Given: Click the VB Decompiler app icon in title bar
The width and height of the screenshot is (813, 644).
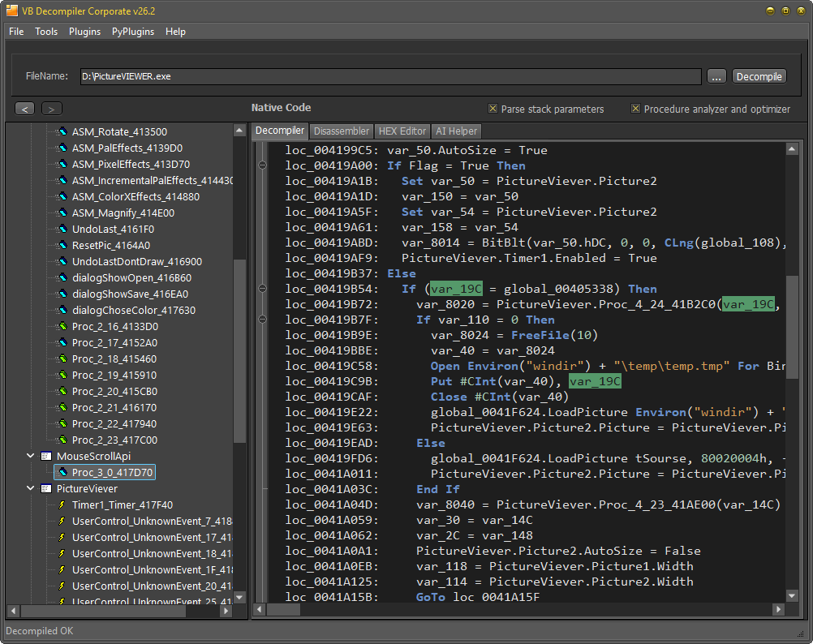Looking at the screenshot, I should tap(11, 11).
